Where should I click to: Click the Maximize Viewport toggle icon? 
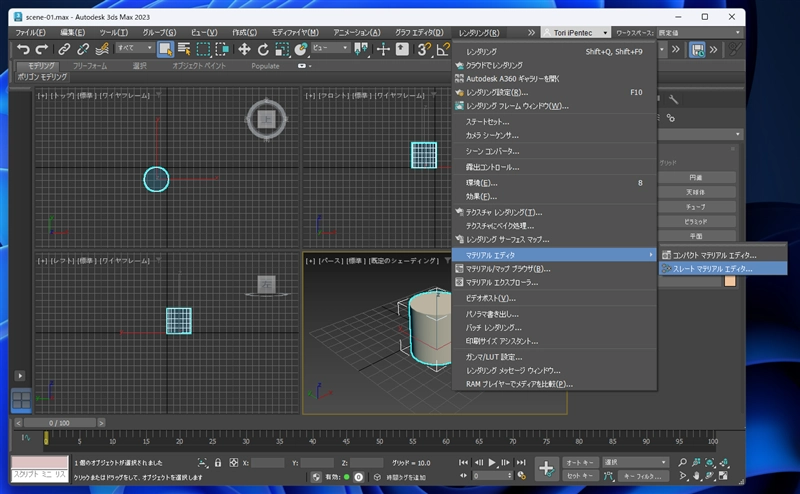pos(723,476)
